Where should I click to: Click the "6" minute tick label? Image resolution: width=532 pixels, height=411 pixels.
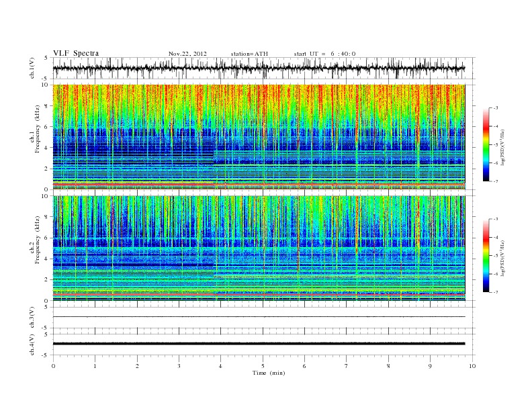click(x=304, y=366)
